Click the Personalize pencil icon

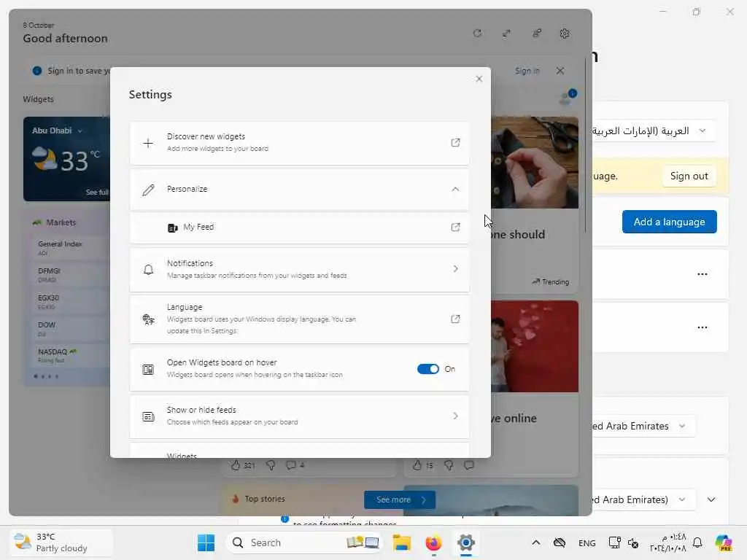point(148,190)
